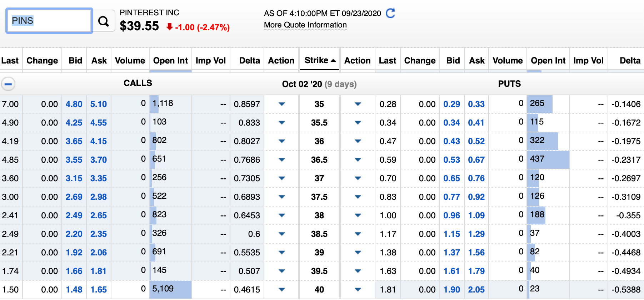This screenshot has height=300, width=644.
Task: Collapse the Oct 02 '20 expiration group
Action: (x=8, y=84)
